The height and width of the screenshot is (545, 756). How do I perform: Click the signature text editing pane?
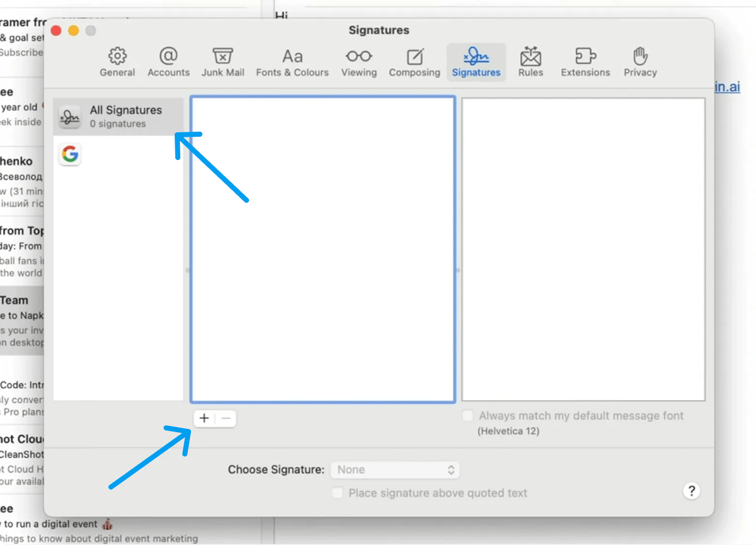[x=583, y=249]
